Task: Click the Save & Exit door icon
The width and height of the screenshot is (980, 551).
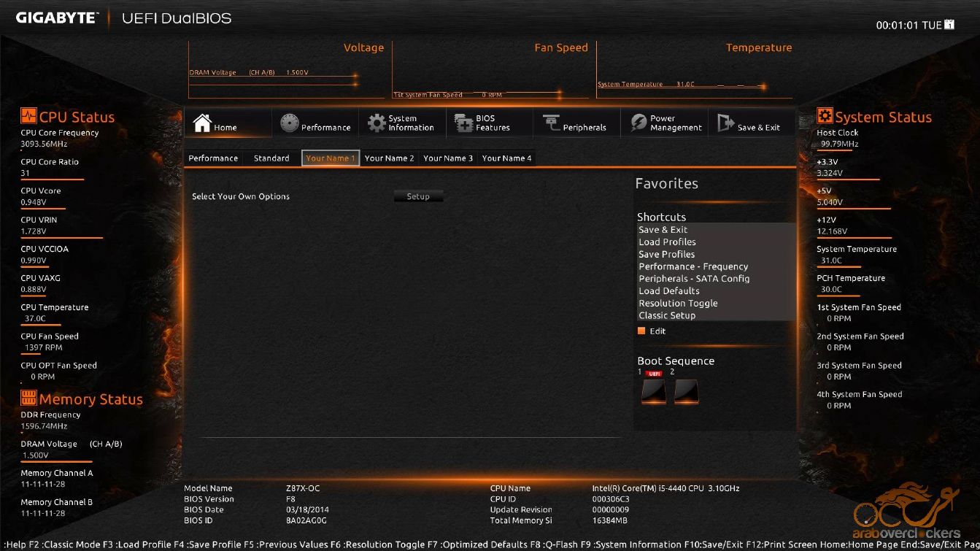Action: 725,123
